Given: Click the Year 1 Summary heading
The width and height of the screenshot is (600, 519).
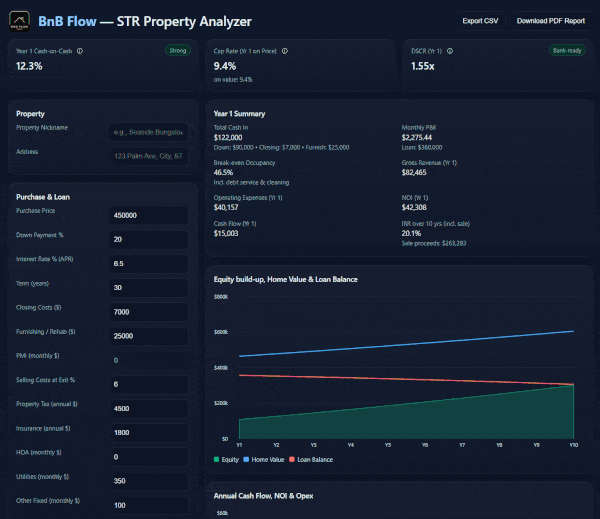Looking at the screenshot, I should point(239,114).
